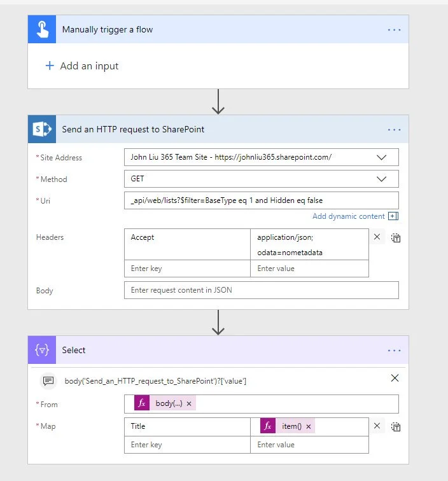The width and height of the screenshot is (448, 481).
Task: Click the expression comment bubble icon
Action: tap(48, 381)
